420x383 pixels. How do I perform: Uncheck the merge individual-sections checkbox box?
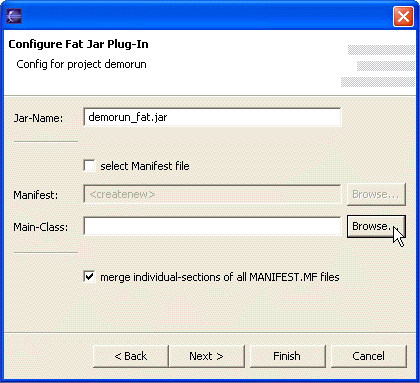(x=89, y=277)
